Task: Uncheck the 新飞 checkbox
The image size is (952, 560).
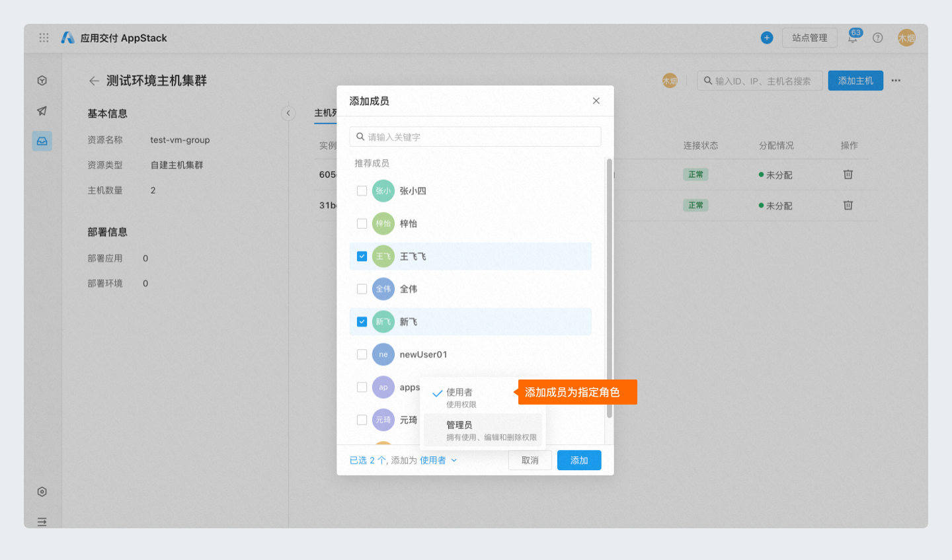Action: [x=362, y=322]
